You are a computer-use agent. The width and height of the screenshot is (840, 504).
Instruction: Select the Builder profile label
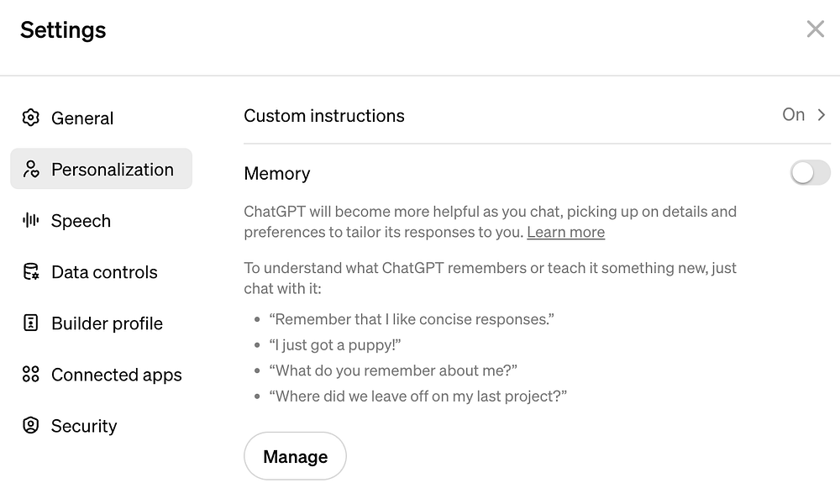(x=107, y=323)
